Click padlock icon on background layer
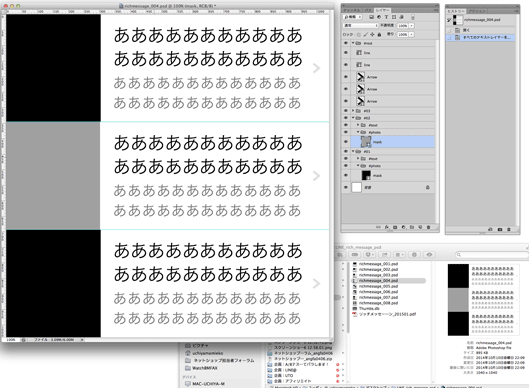Image resolution: width=529 pixels, height=388 pixels. click(x=427, y=187)
